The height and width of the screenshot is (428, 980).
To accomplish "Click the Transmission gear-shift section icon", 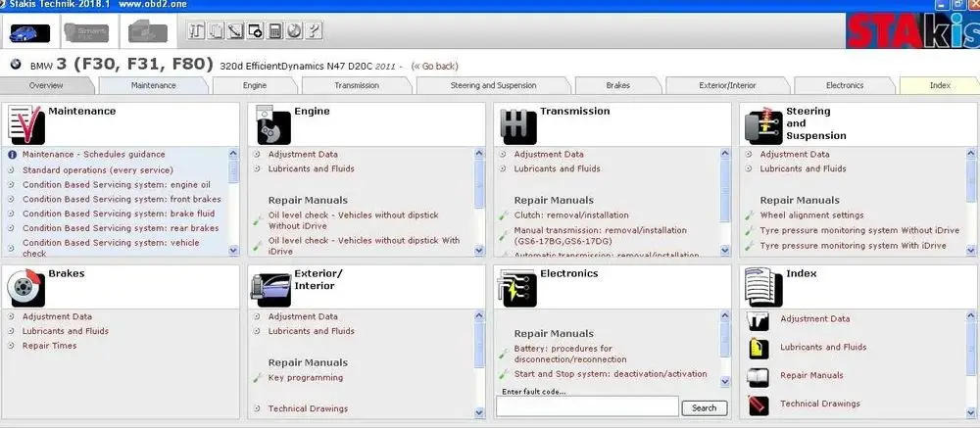I will (x=518, y=126).
